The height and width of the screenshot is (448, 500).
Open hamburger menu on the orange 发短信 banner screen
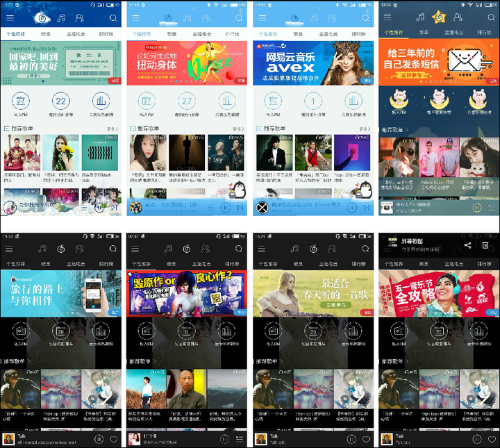pos(387,17)
